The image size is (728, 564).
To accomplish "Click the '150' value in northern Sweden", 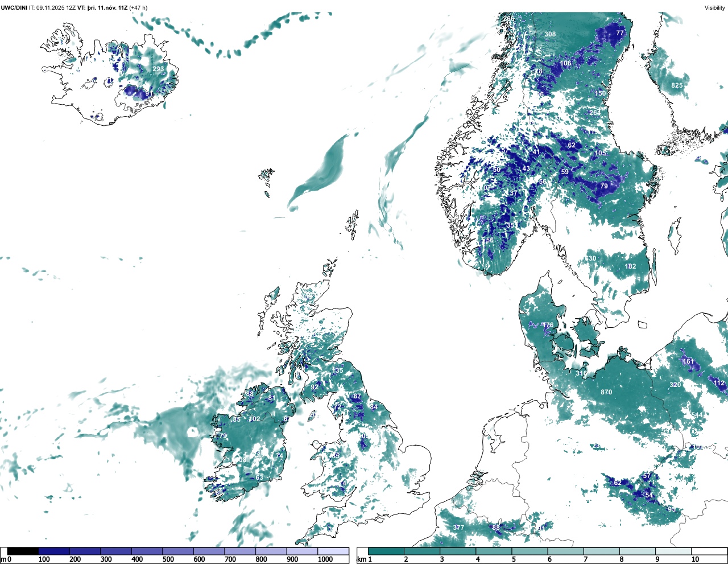I will [601, 93].
